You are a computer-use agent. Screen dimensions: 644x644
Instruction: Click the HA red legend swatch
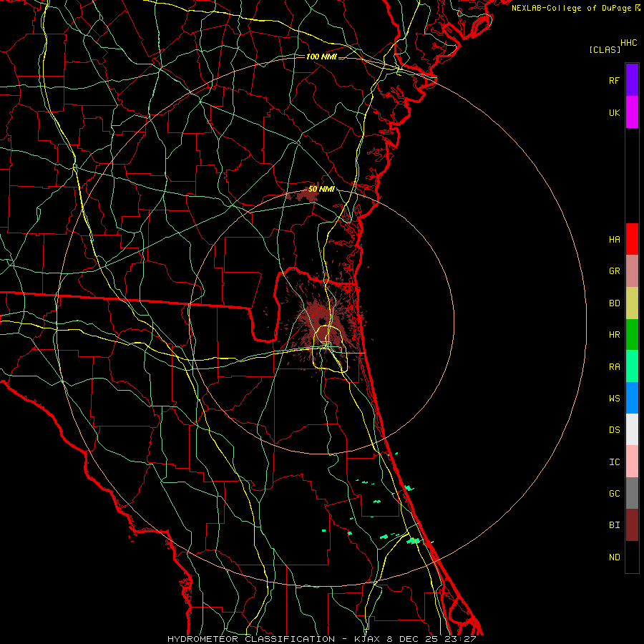(x=632, y=239)
